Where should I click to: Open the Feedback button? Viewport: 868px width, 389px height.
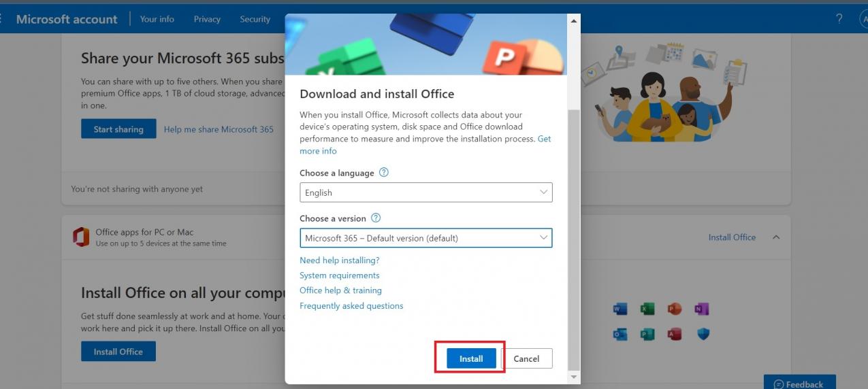[x=799, y=384]
